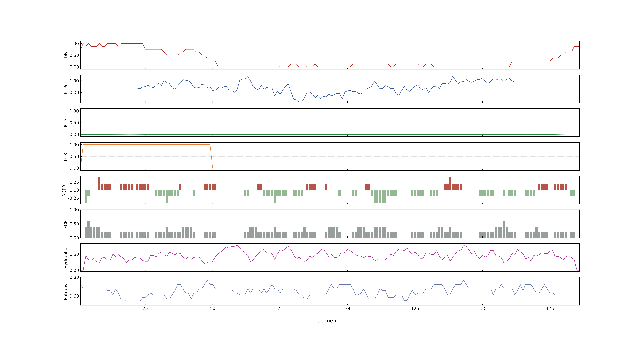Click the 0.50 tick on FCR axis
This screenshot has width=644, height=343.
[x=74, y=224]
